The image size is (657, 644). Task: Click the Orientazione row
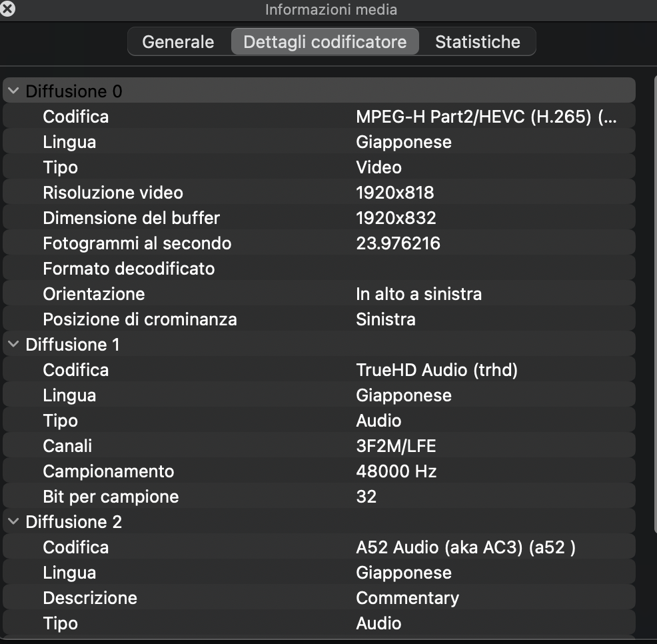coord(319,294)
